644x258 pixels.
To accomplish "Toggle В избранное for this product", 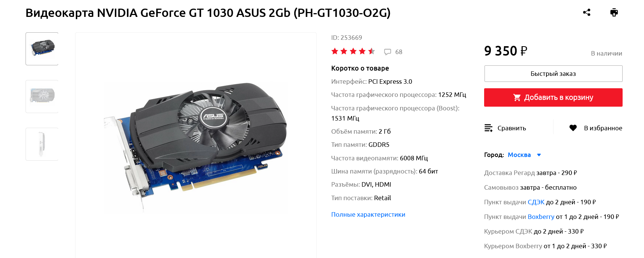I will [596, 128].
